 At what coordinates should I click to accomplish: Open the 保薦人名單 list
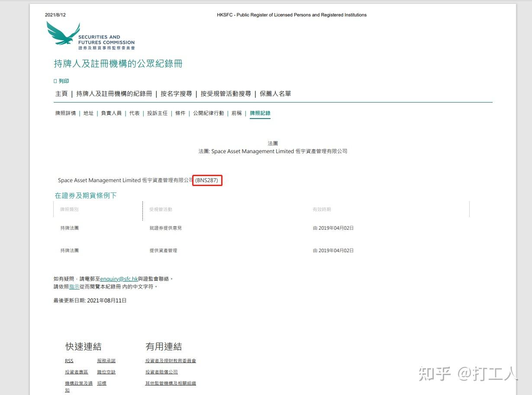[x=274, y=93]
